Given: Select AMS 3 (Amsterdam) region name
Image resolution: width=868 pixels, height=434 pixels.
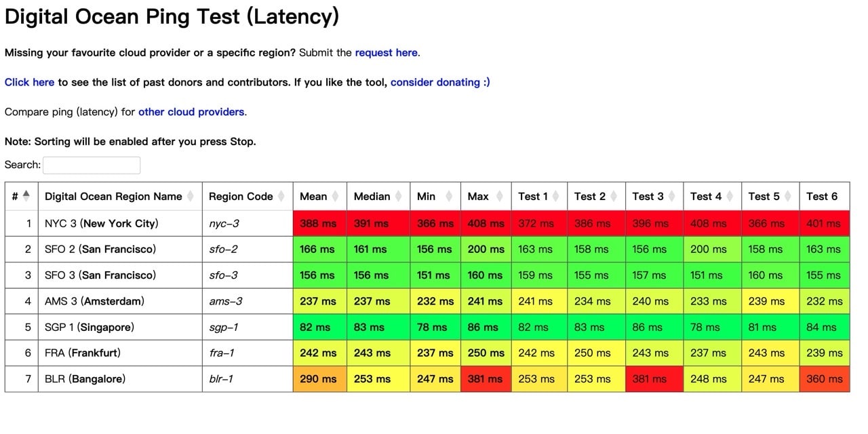Looking at the screenshot, I should 94,301.
